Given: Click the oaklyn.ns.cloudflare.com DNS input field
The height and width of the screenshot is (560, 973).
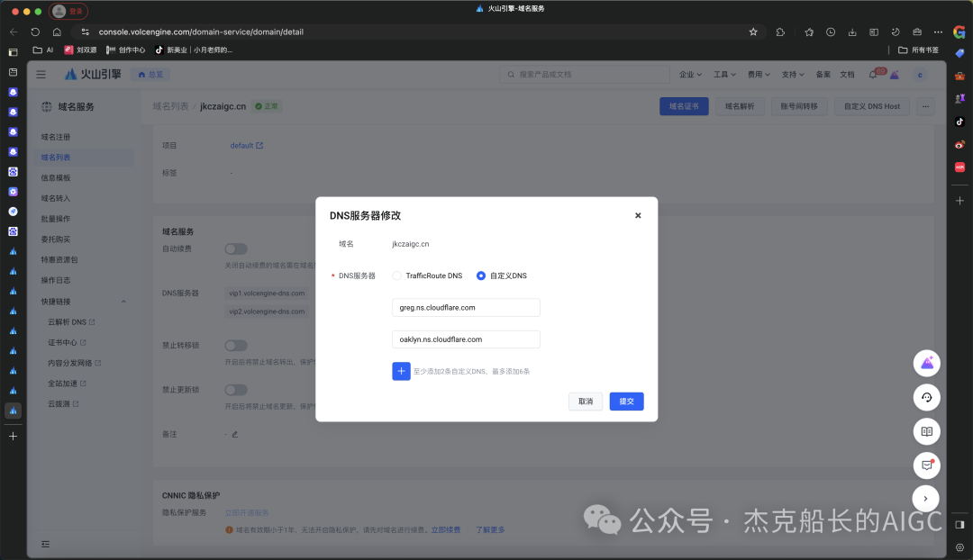Looking at the screenshot, I should click(466, 339).
